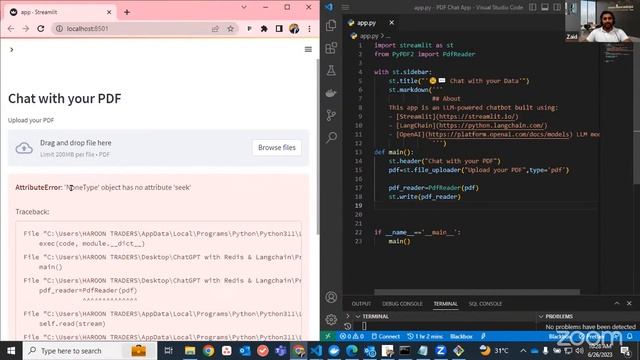This screenshot has height=360, width=640.
Task: Click the Streamlit page vertical scrollbar
Action: 318,146
